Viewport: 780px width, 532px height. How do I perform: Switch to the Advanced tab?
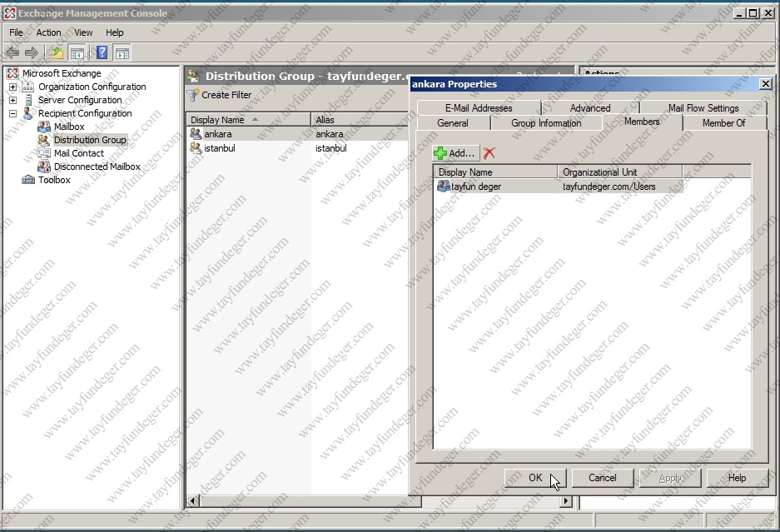(x=590, y=108)
